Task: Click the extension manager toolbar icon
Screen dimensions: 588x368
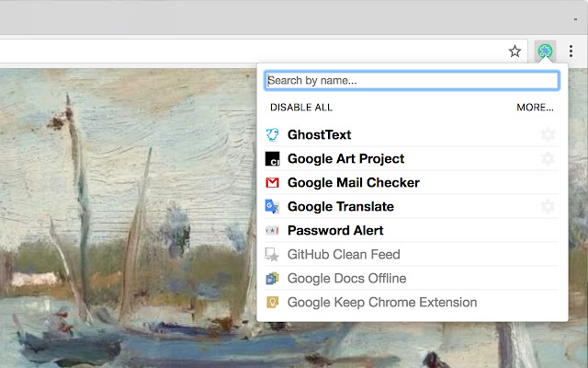Action: tap(546, 52)
